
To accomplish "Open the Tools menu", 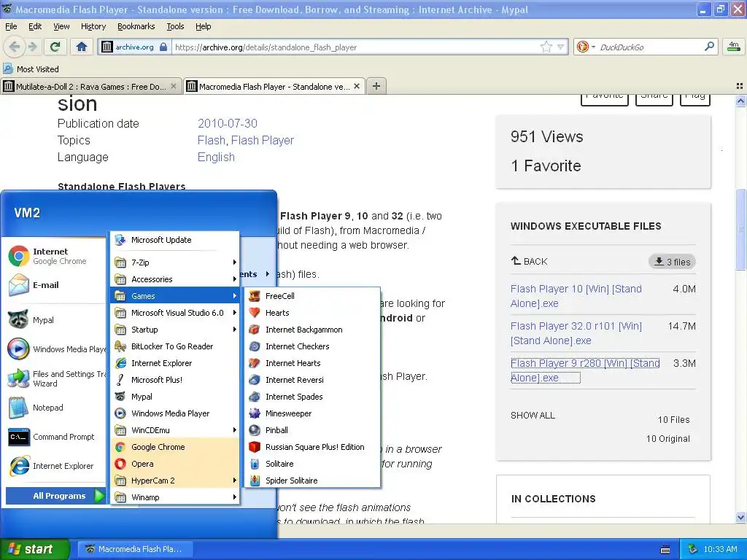I will [x=175, y=26].
